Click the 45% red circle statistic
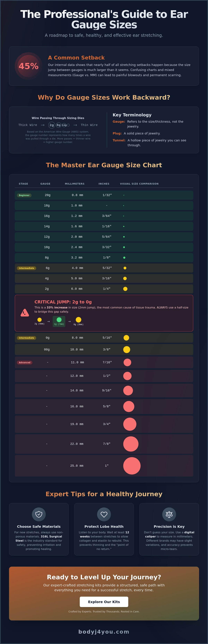This screenshot has height=644, width=208. coord(28,66)
